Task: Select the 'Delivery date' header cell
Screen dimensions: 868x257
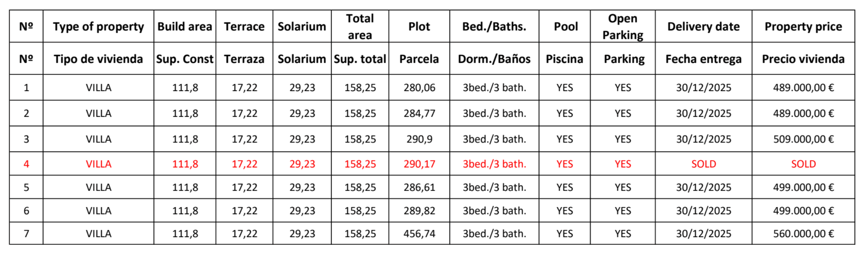Action: click(703, 26)
